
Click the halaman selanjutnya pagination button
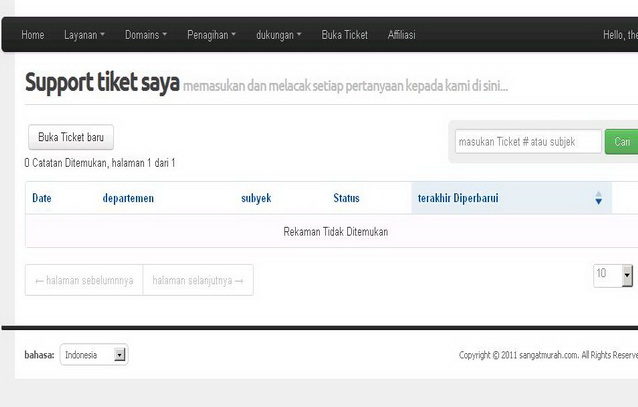[x=198, y=280]
